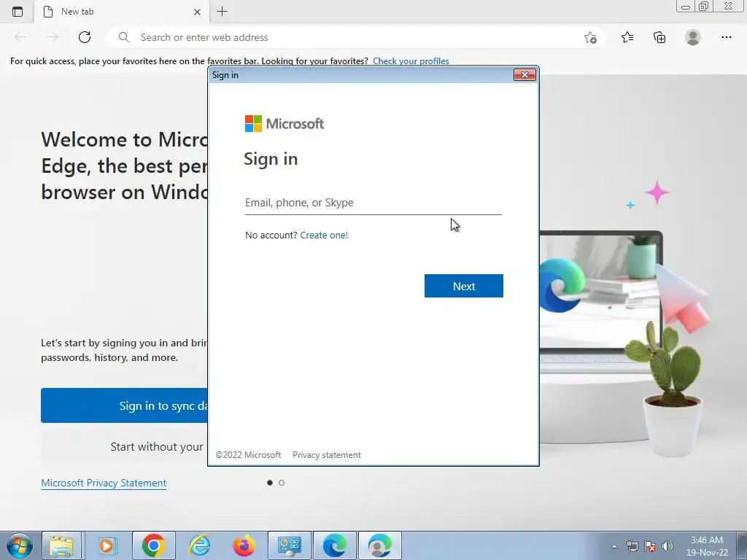Open network status tray icon

(x=632, y=546)
